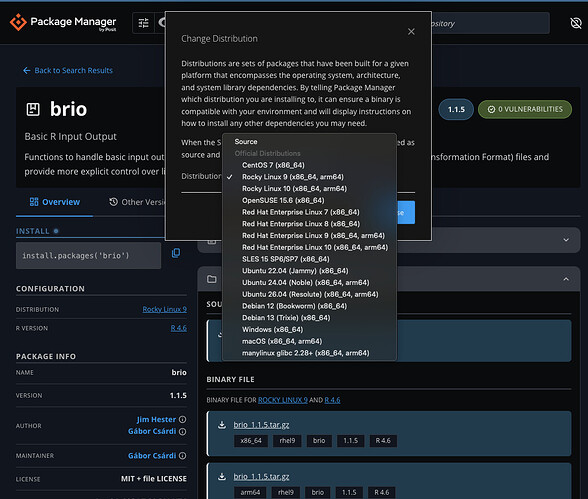The width and height of the screenshot is (588, 499).
Task: Click the Rocky Linux 9 distribution link
Action: pyautogui.click(x=164, y=309)
